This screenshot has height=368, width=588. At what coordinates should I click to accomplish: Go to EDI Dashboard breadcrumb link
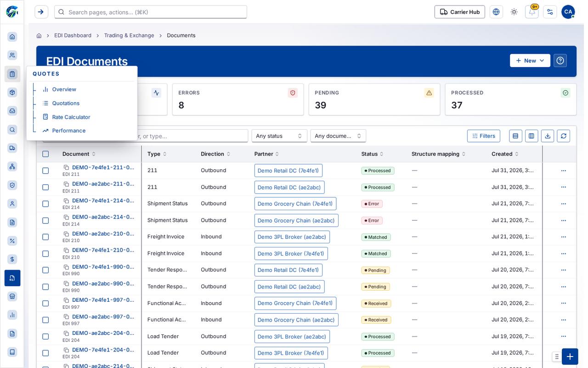[73, 35]
